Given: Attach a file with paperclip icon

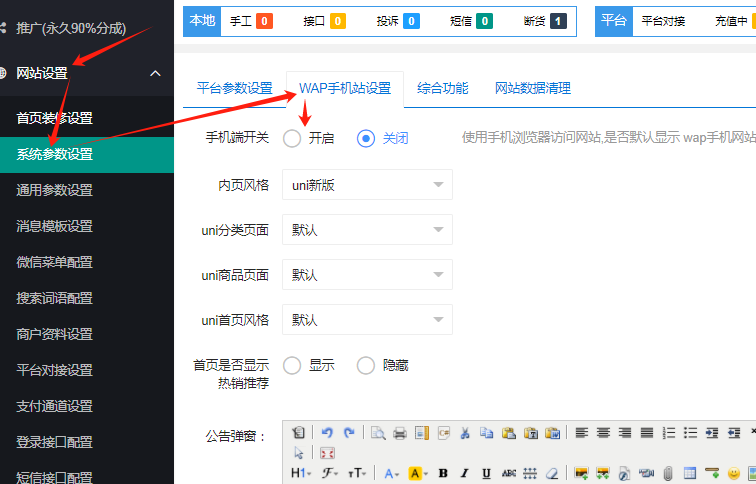Looking at the screenshot, I should pyautogui.click(x=668, y=473).
